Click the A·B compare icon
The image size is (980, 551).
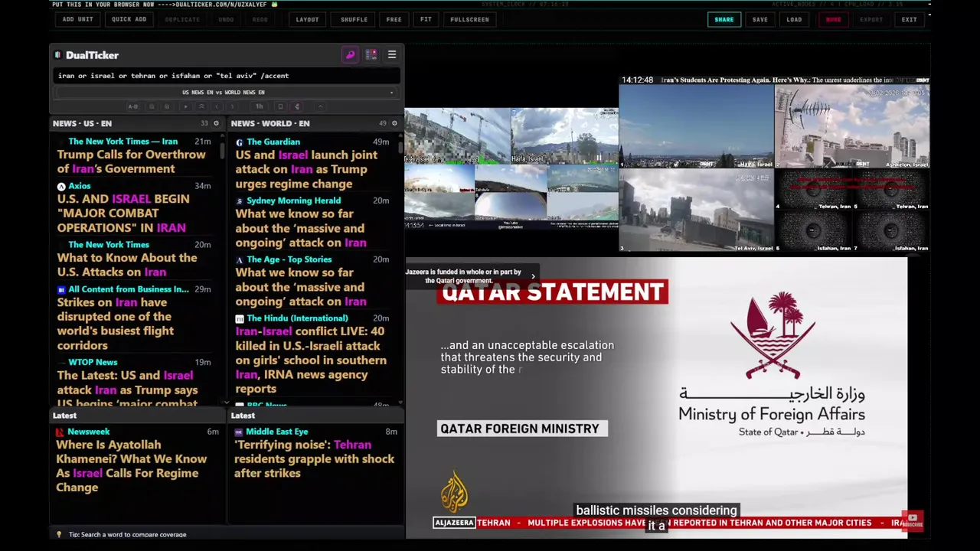pos(133,106)
